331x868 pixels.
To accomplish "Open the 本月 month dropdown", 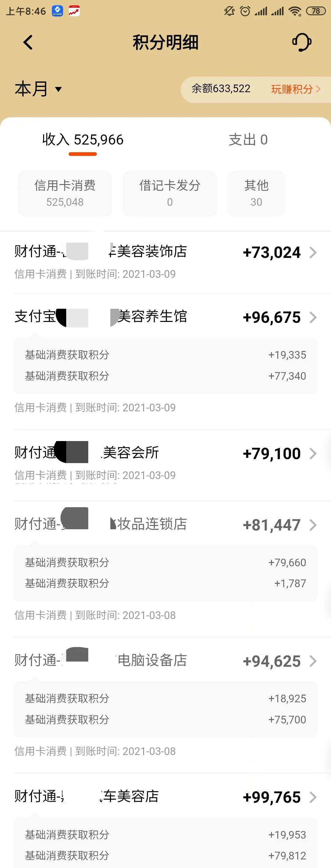I will pos(38,89).
